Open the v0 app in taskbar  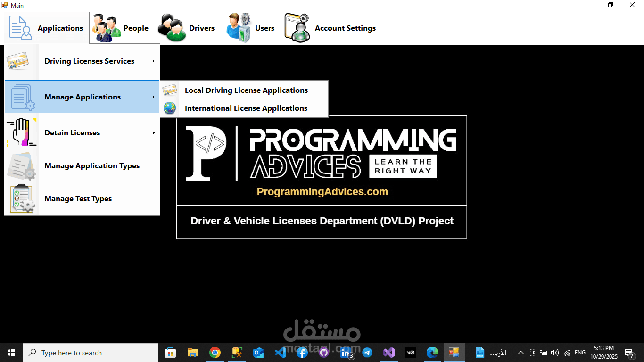pyautogui.click(x=411, y=353)
